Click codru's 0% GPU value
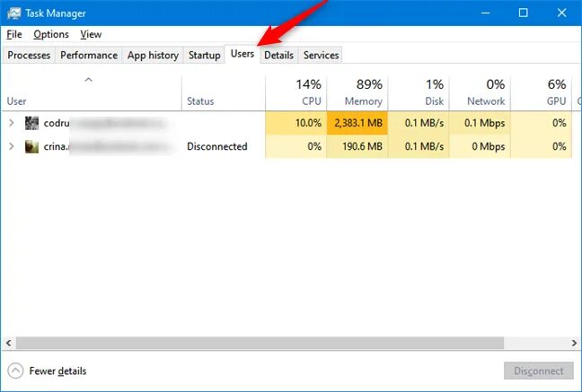 [559, 123]
